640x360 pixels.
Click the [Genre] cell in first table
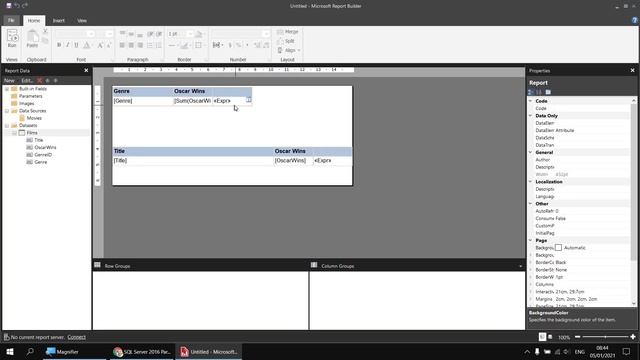pyautogui.click(x=142, y=101)
